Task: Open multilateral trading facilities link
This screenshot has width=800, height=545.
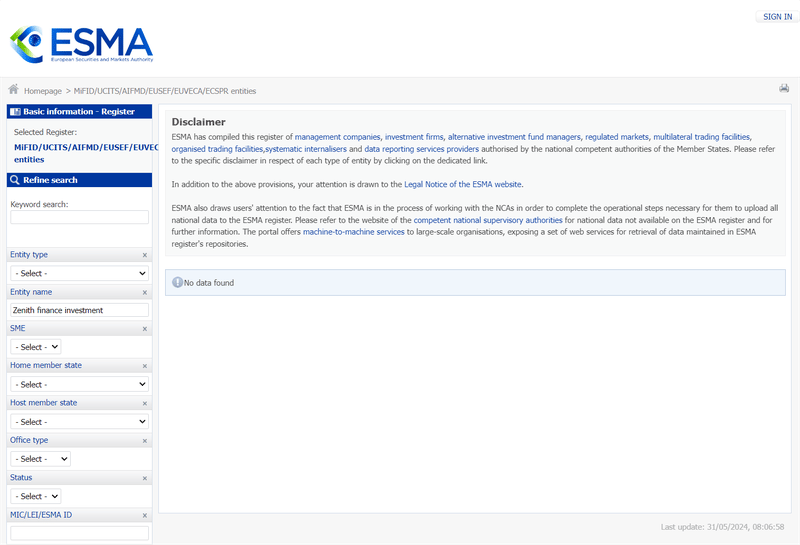Action: pos(702,137)
